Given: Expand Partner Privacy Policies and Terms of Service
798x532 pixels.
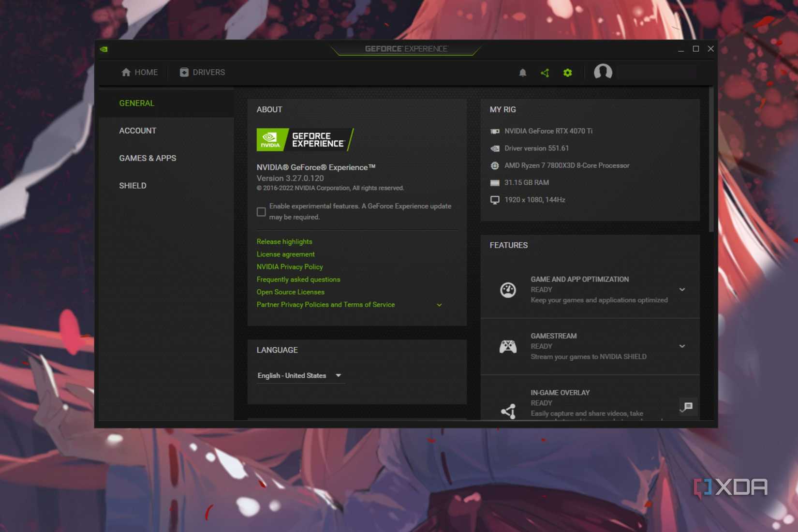Looking at the screenshot, I should click(439, 305).
